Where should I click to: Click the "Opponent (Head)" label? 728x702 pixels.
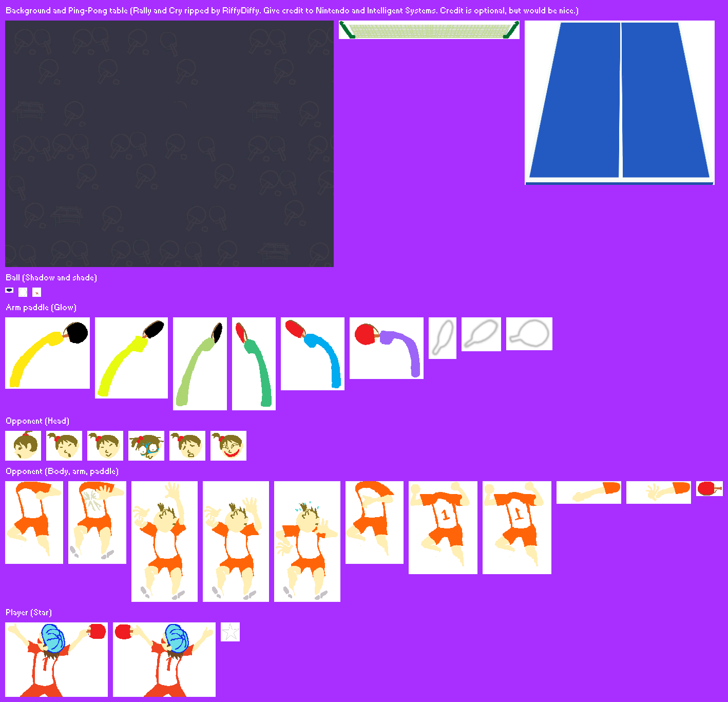37,421
